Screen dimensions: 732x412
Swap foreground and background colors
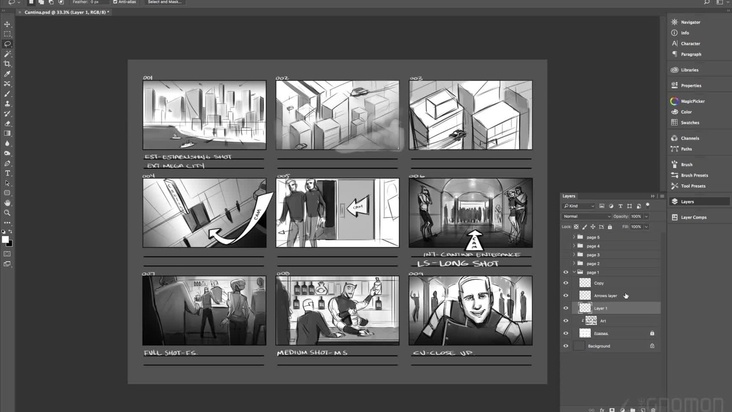[x=10, y=231]
